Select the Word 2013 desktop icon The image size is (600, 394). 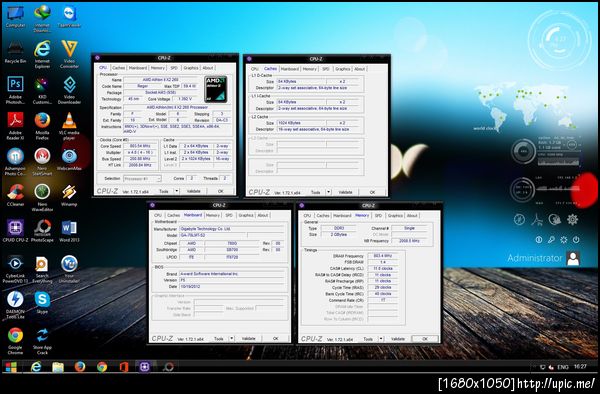pos(69,231)
